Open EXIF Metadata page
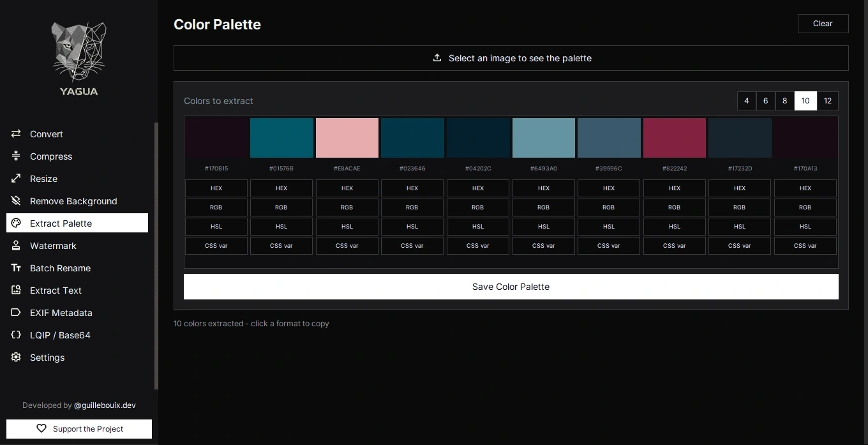This screenshot has width=868, height=445. tap(77, 313)
